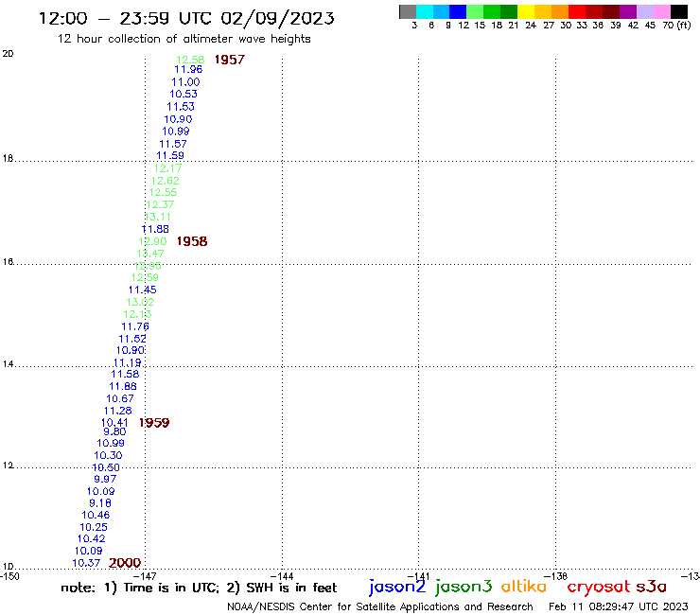Click the jason2 satellite label
700x615 pixels.
coord(397,587)
